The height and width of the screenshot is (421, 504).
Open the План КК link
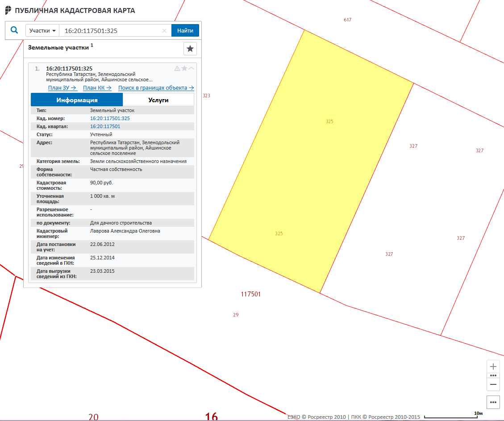97,88
